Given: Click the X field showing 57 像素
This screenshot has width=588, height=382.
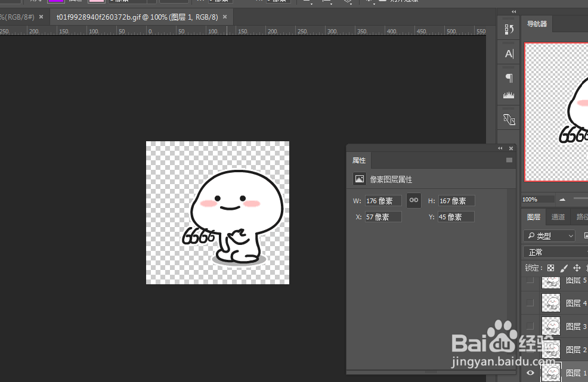Looking at the screenshot, I should pyautogui.click(x=383, y=217).
